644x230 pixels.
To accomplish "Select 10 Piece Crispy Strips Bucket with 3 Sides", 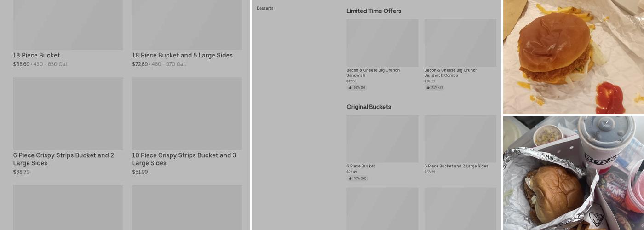I will click(x=184, y=159).
